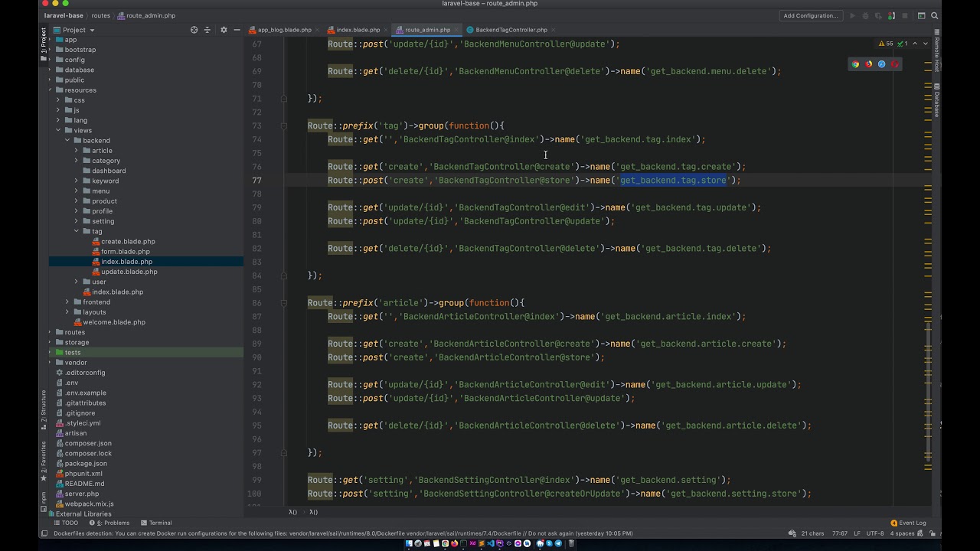Close the route_admin.php tab
The height and width of the screenshot is (551, 980).
pyautogui.click(x=457, y=30)
